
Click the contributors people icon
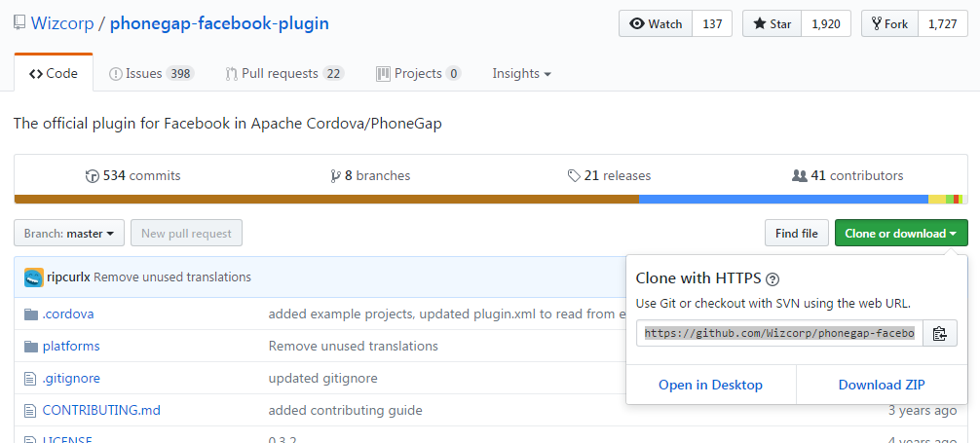(800, 176)
